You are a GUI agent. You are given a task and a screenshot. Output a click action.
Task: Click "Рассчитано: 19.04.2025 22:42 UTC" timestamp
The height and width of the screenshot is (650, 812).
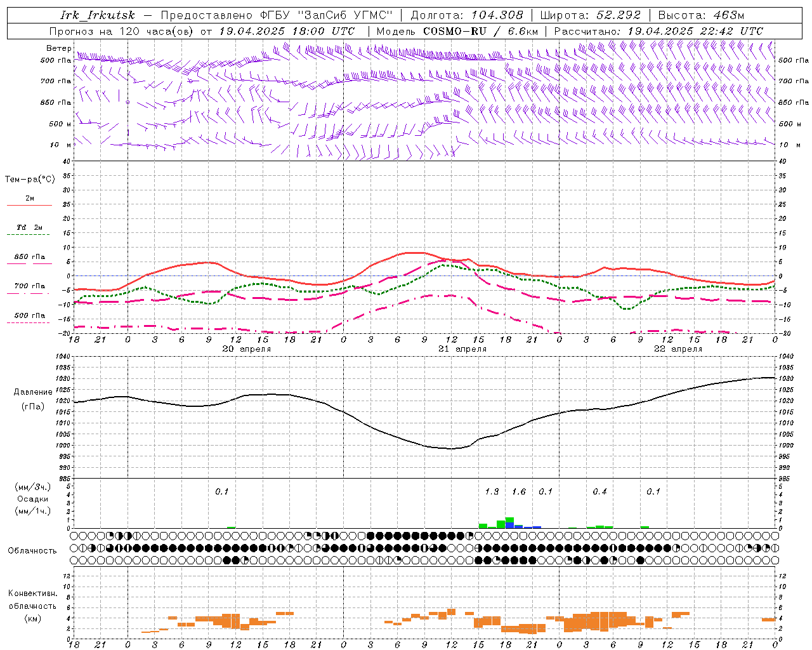point(658,31)
